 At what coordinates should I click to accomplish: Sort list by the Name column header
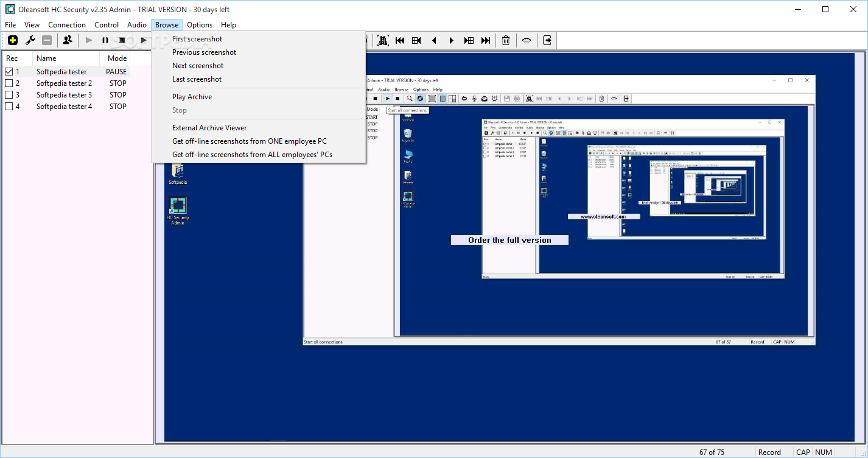(66, 58)
